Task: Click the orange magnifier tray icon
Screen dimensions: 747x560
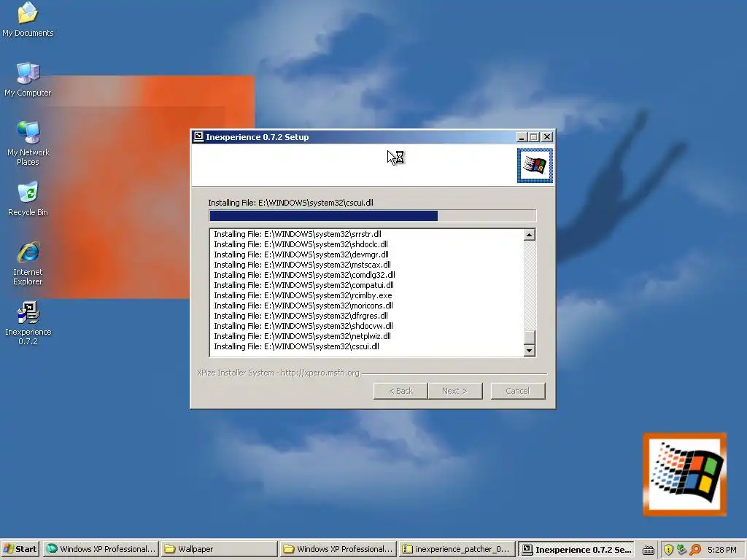Action: coord(695,550)
